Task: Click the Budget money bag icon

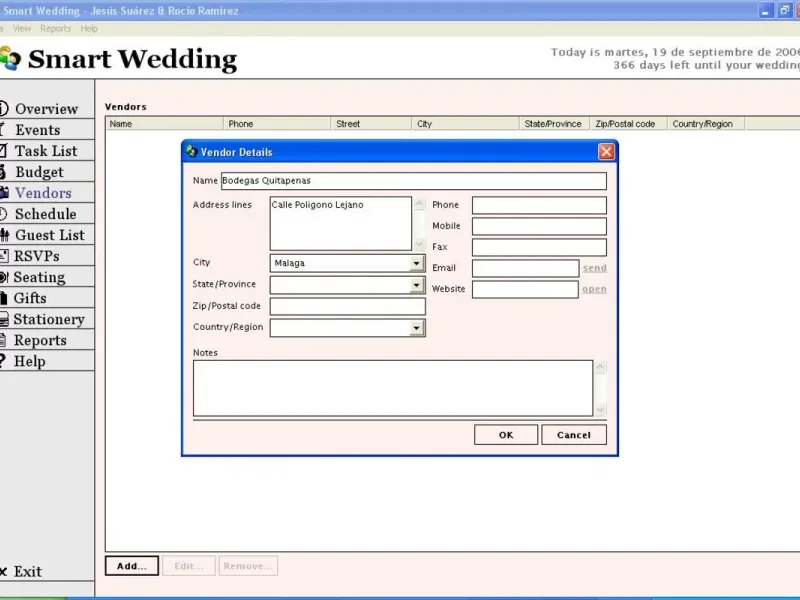Action: click(x=3, y=172)
